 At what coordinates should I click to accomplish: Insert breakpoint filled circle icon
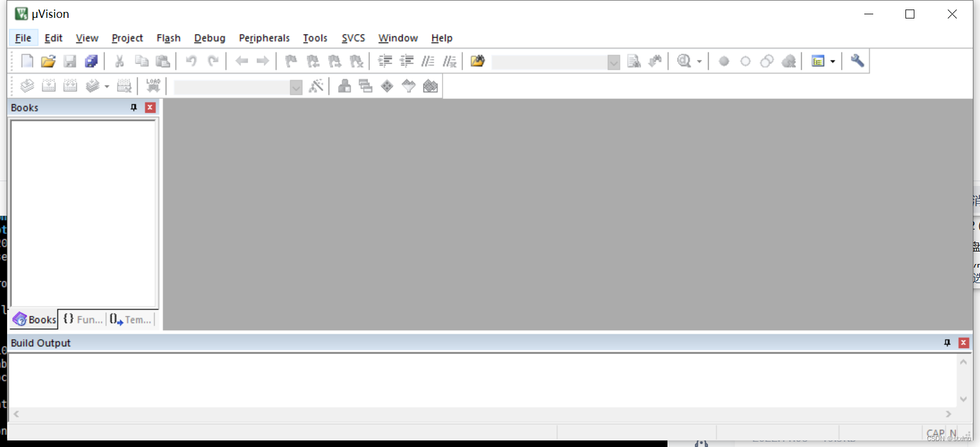pyautogui.click(x=724, y=61)
